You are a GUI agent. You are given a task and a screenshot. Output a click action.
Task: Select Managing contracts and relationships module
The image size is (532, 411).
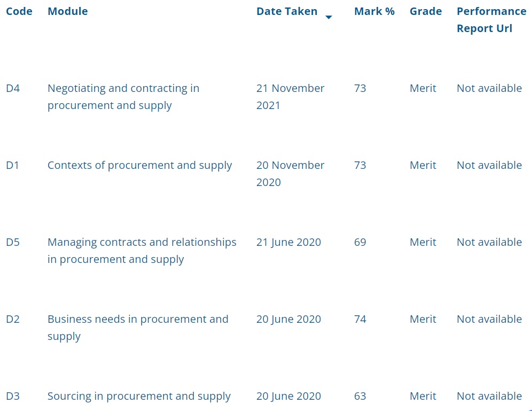click(x=142, y=251)
